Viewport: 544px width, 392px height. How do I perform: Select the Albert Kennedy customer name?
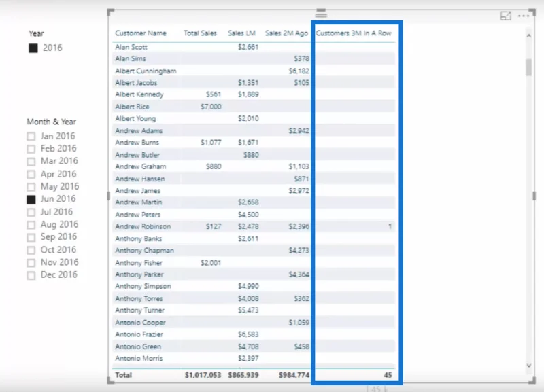point(139,94)
